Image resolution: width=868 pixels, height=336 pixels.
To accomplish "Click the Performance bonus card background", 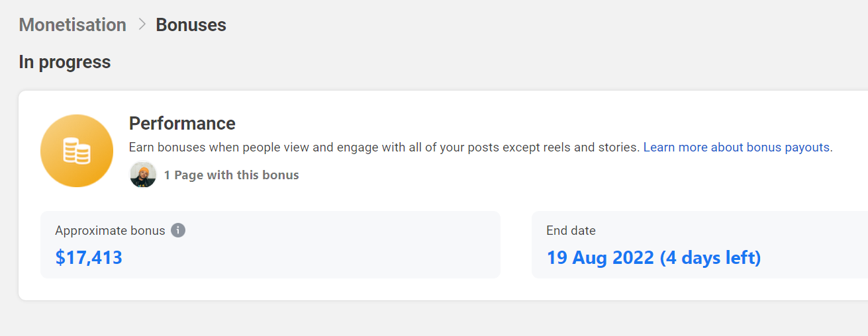I will click(443, 195).
